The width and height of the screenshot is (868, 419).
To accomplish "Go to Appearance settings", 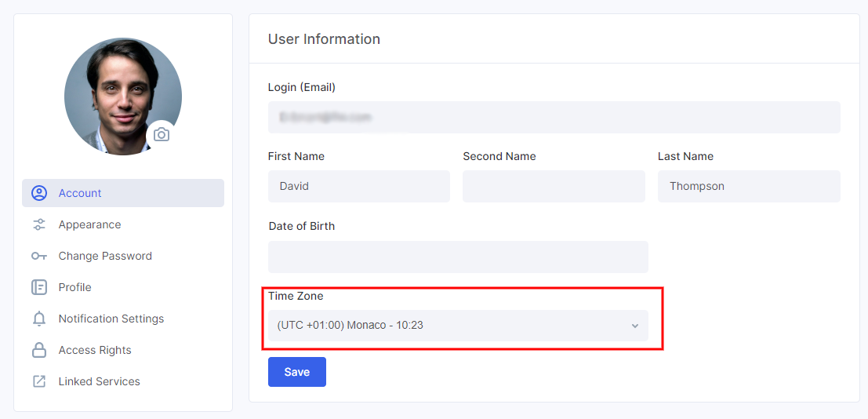I will point(123,224).
